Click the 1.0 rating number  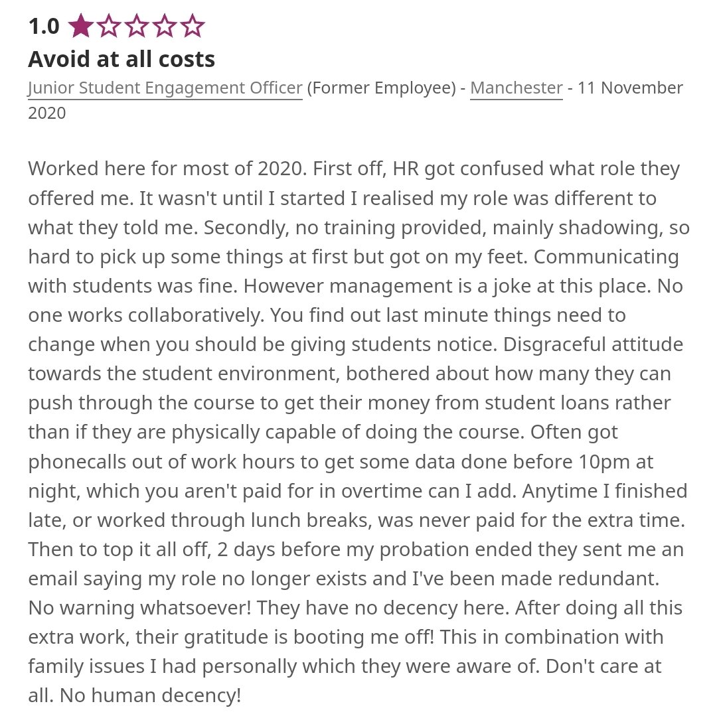pyautogui.click(x=44, y=26)
